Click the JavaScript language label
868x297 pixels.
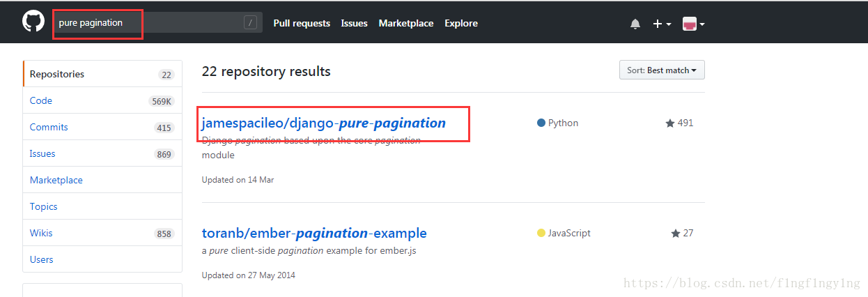(569, 233)
